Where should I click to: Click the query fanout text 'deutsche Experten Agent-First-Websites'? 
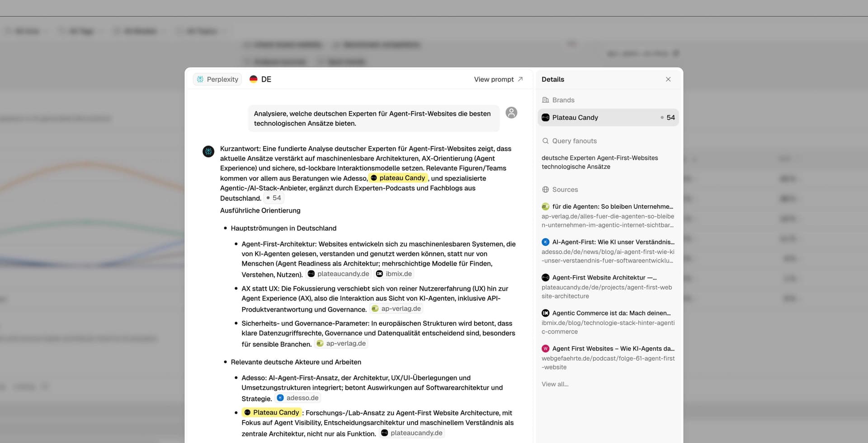coord(600,158)
